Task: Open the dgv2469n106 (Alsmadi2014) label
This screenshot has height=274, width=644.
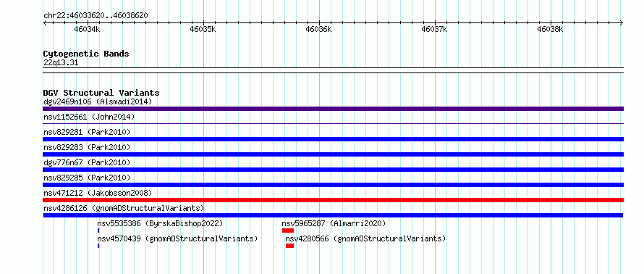Action: [x=98, y=101]
